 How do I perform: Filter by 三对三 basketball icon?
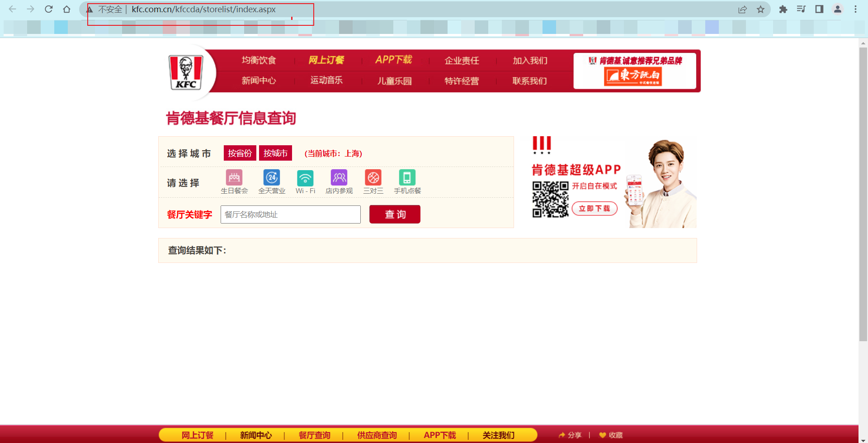coord(373,177)
